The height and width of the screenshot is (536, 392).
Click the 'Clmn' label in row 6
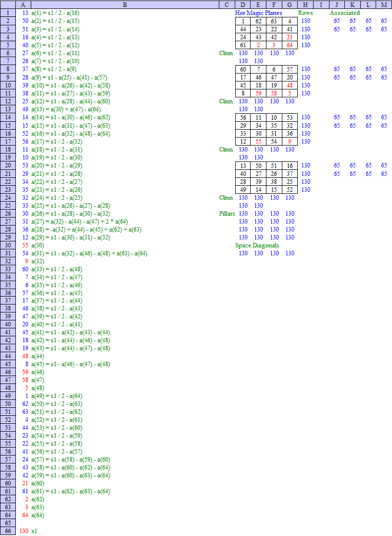tap(226, 53)
